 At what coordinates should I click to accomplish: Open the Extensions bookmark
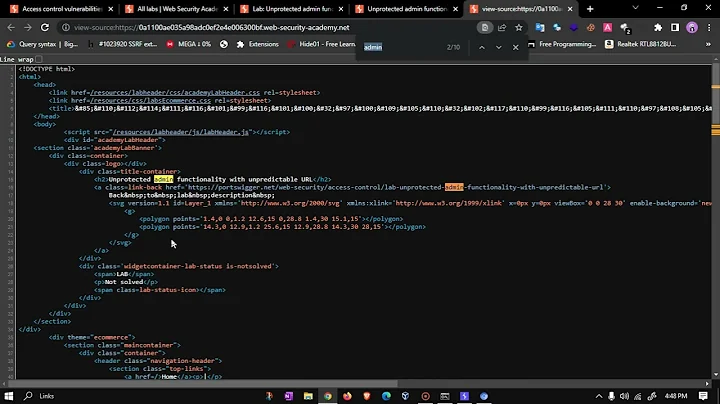pyautogui.click(x=258, y=45)
